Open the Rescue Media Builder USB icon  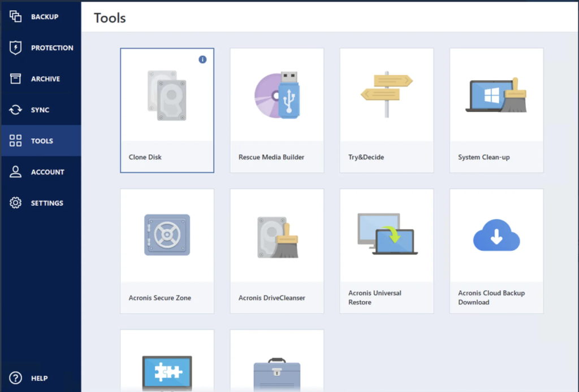(276, 95)
